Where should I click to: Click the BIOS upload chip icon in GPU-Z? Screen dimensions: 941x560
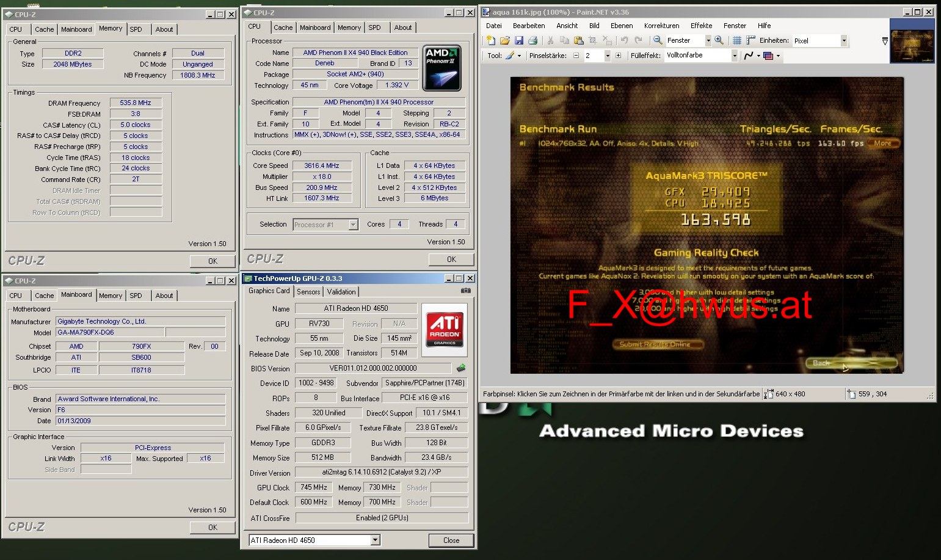461,368
